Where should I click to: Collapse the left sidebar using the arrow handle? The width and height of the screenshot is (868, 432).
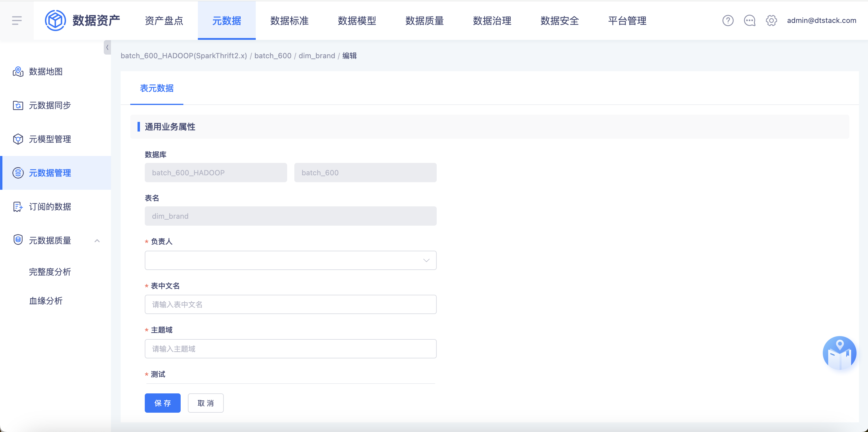click(107, 47)
